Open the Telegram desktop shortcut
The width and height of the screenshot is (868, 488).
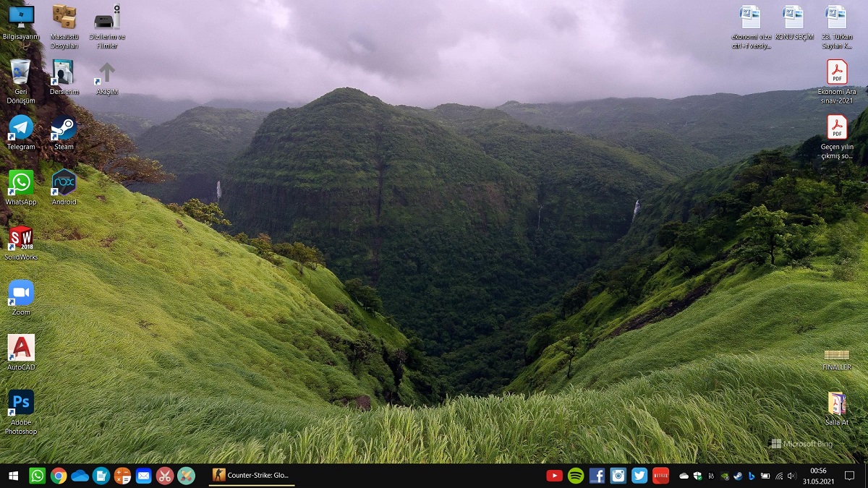[21, 128]
